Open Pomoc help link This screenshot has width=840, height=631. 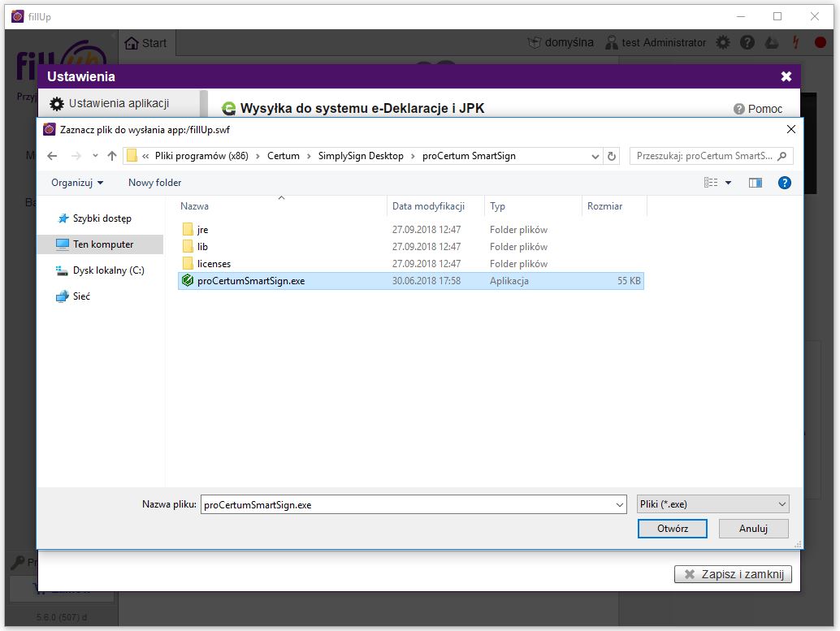757,109
